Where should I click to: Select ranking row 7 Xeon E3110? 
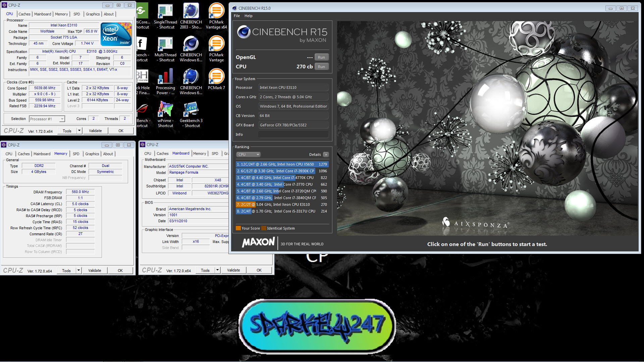click(x=282, y=204)
